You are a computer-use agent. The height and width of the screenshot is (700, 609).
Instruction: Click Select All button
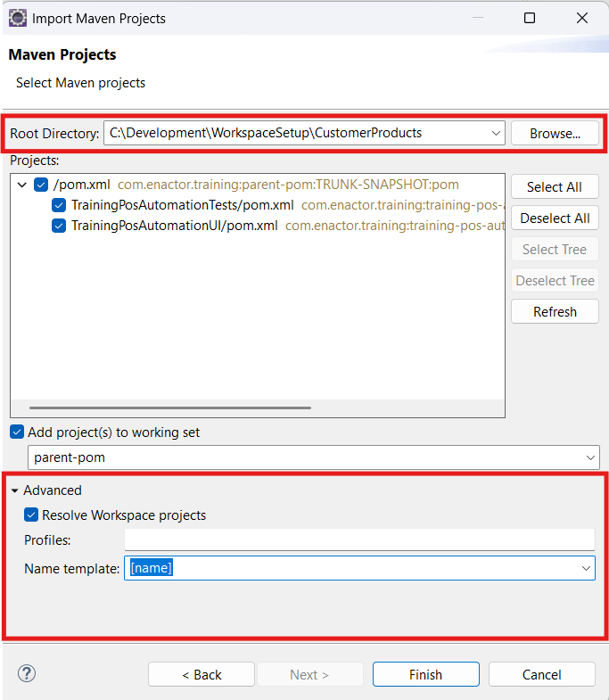(x=555, y=186)
